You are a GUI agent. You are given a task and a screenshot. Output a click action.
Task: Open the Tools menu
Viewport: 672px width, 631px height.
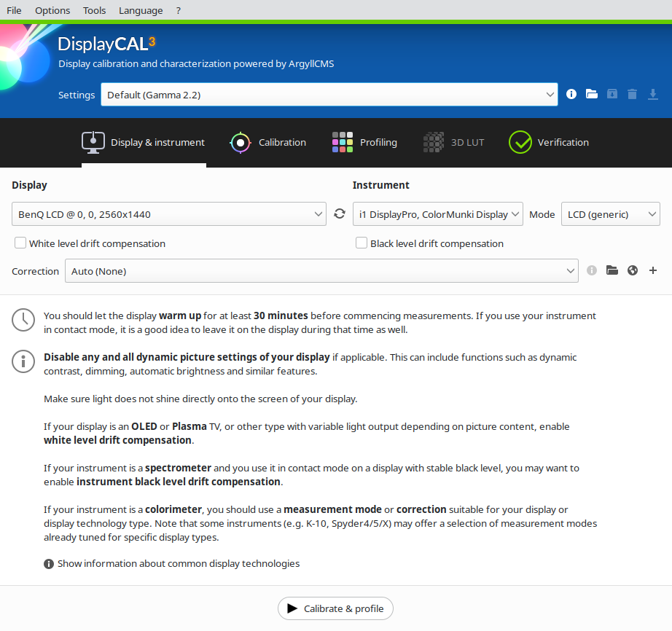[x=94, y=10]
